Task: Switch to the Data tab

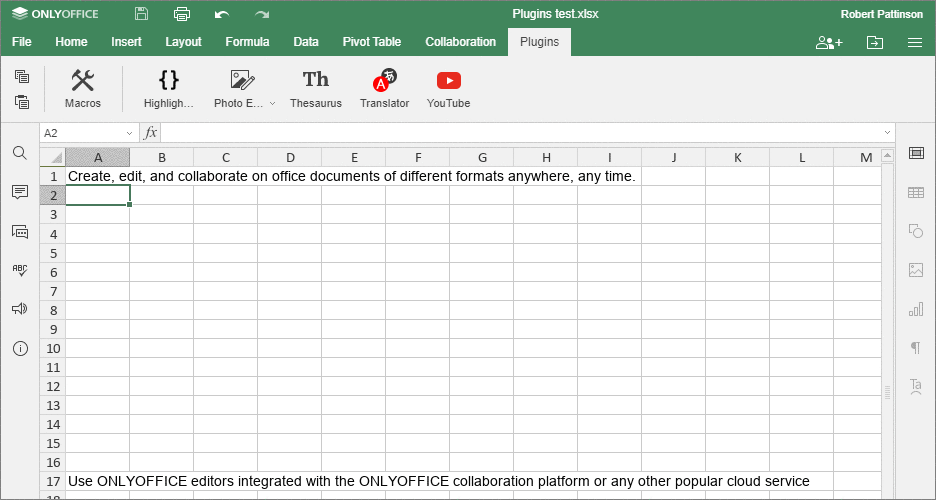Action: coord(306,42)
